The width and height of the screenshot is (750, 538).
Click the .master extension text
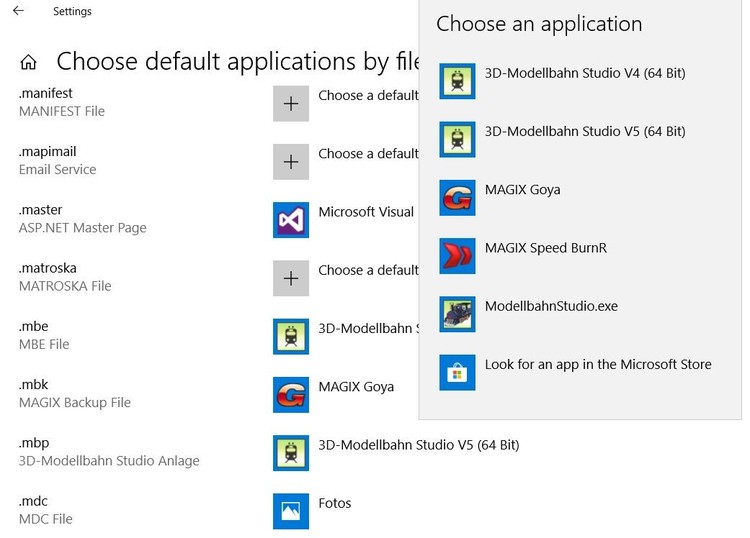point(40,210)
